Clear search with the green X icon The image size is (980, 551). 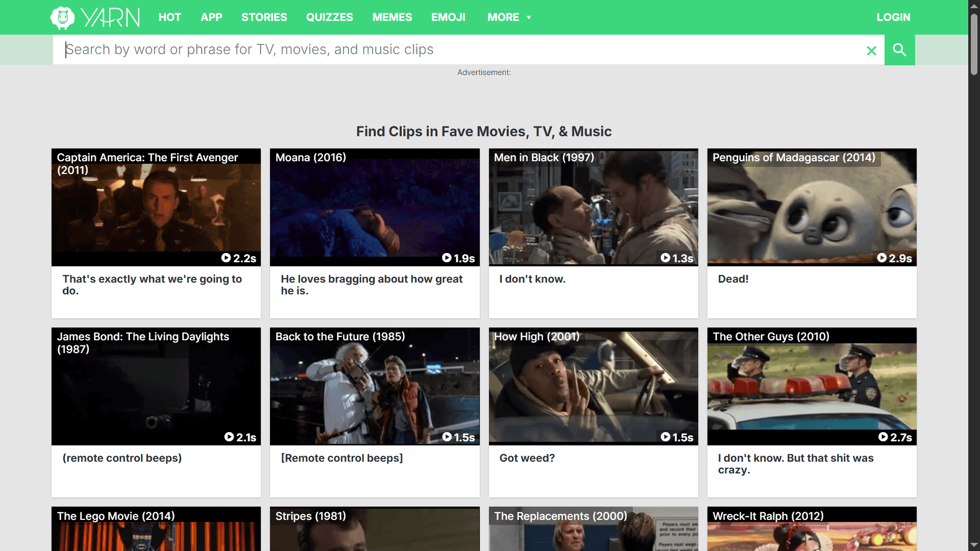click(871, 51)
